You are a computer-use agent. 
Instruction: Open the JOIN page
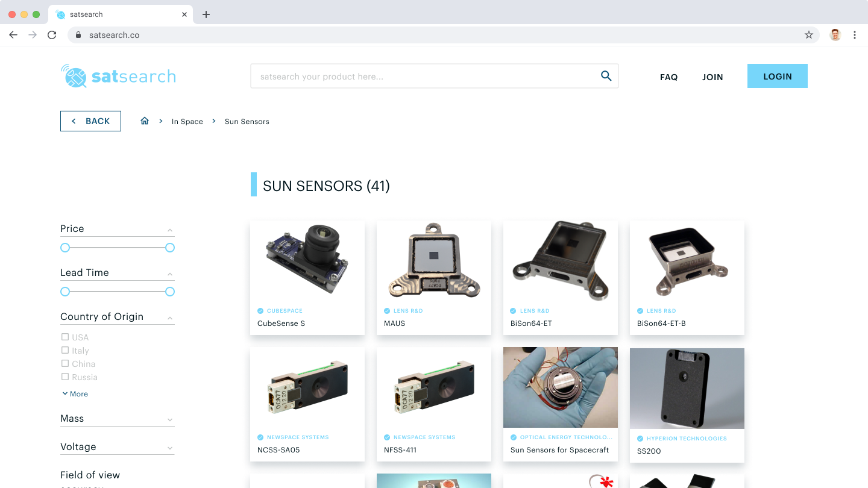click(712, 77)
